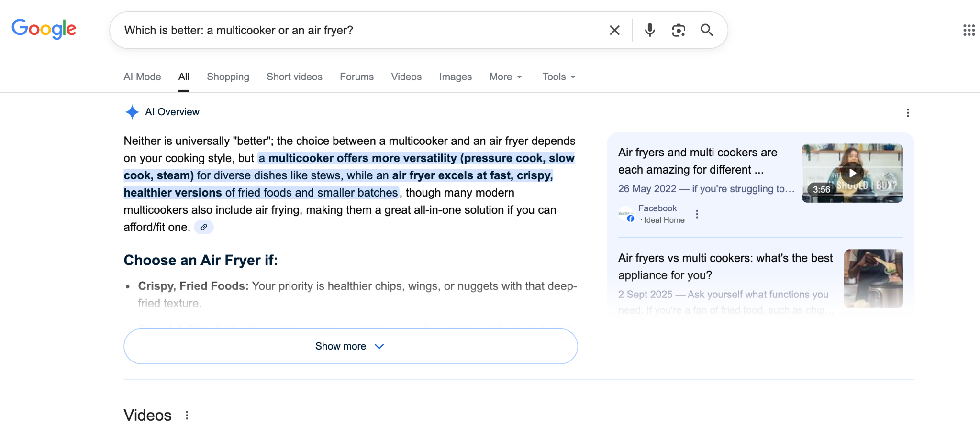Open 'Air fryers and multi cookers are each amazing' link
Image resolution: width=980 pixels, height=427 pixels.
click(698, 161)
